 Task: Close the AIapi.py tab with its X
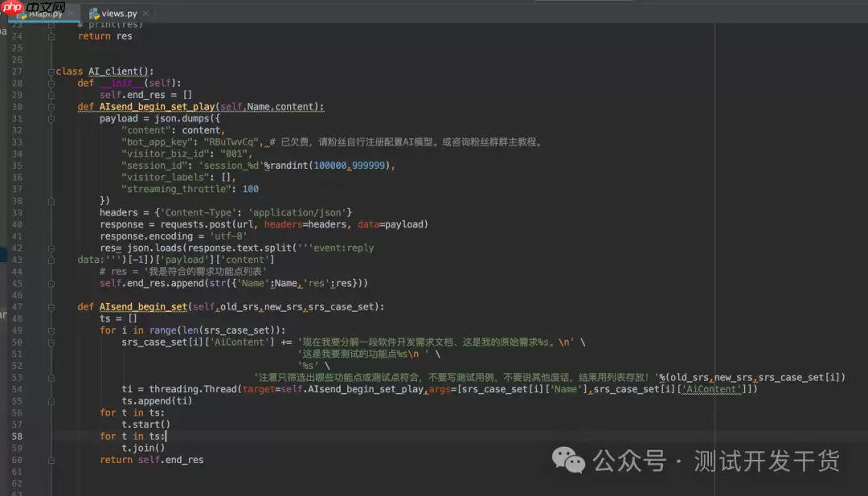point(71,13)
